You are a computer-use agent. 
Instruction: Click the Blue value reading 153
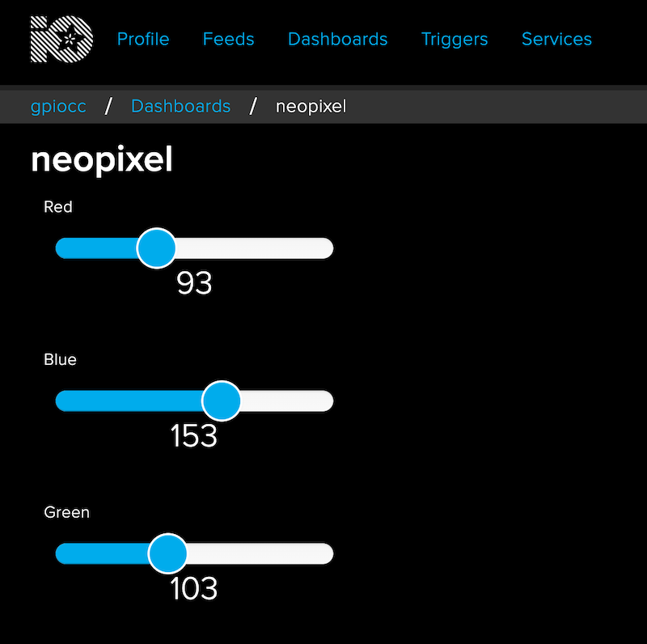point(194,436)
